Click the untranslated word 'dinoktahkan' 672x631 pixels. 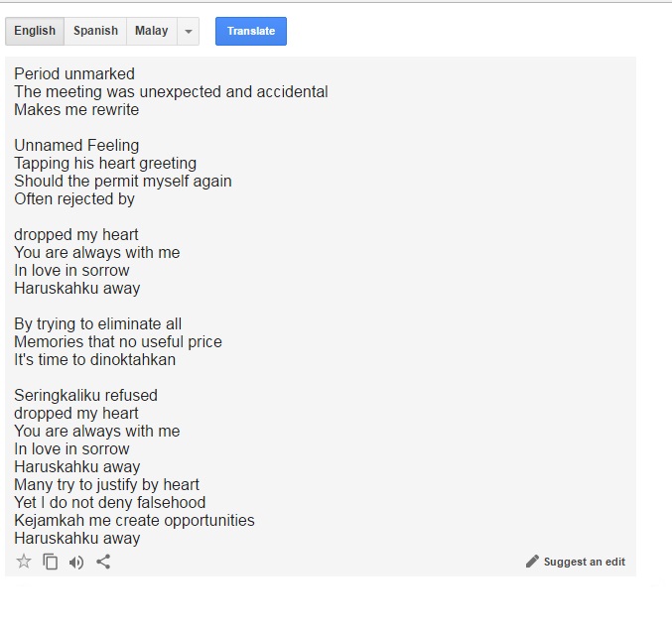[133, 359]
